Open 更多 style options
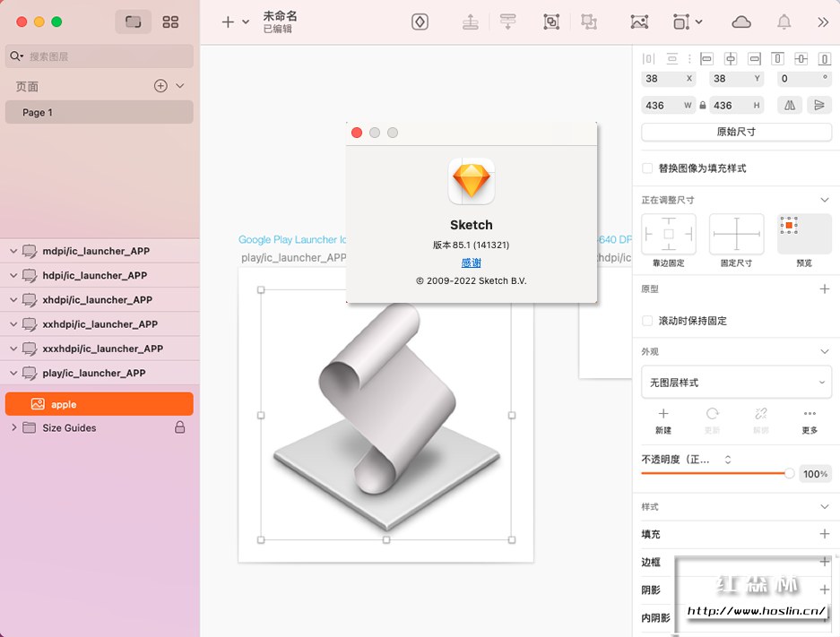 click(x=810, y=421)
